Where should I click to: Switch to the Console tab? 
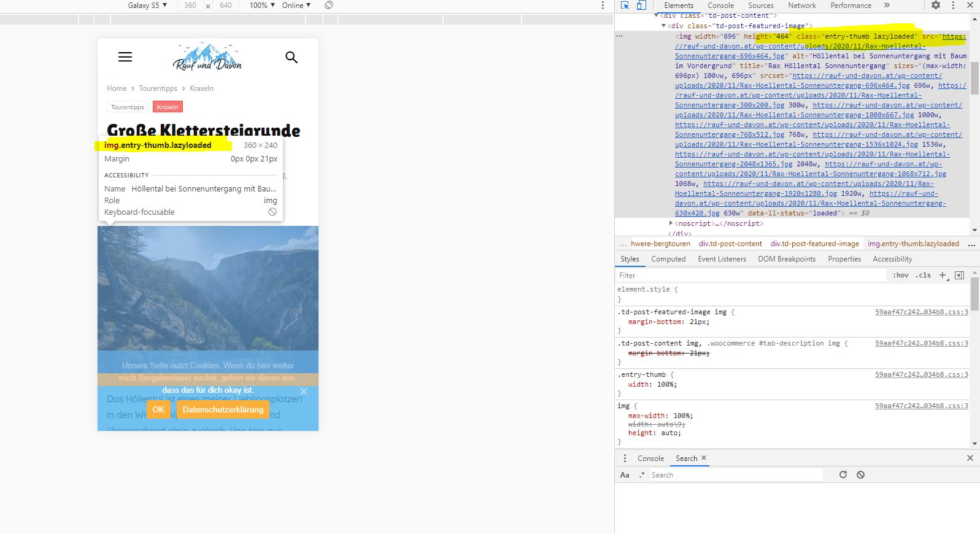click(720, 5)
